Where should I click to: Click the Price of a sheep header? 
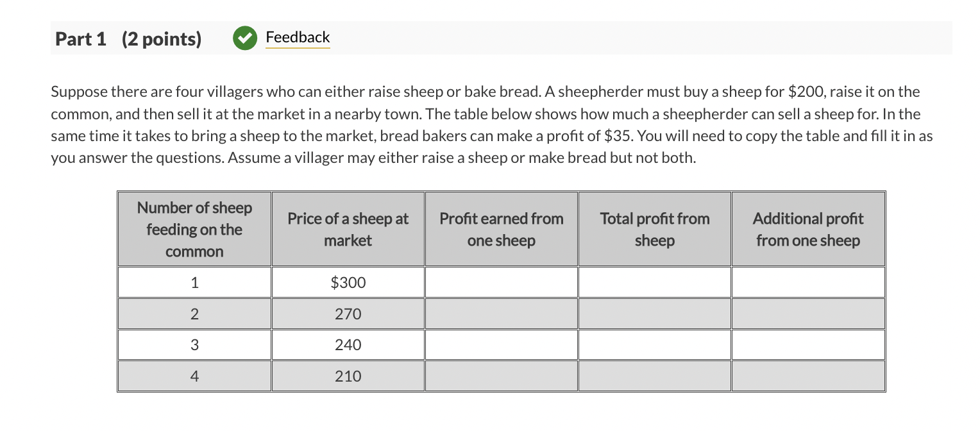pos(348,229)
